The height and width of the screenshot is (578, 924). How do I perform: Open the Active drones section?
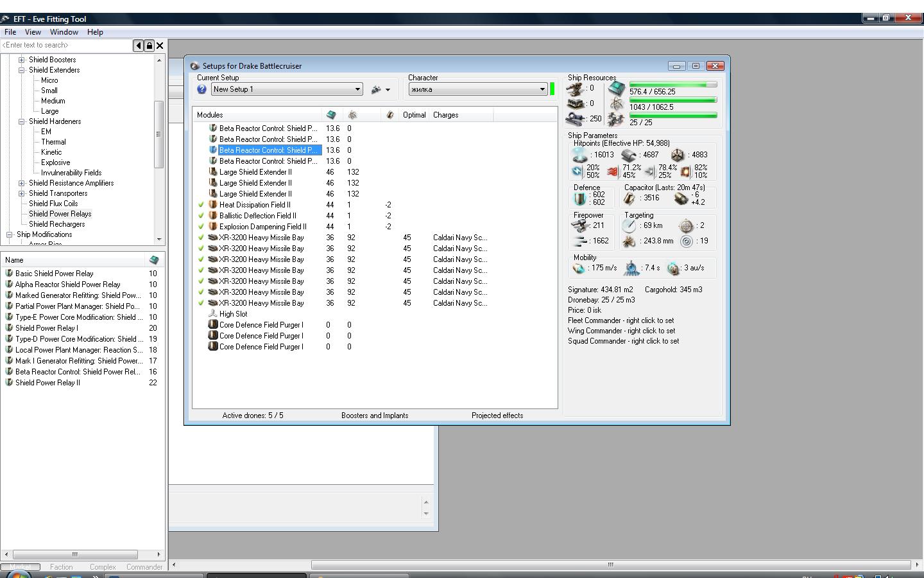pos(253,416)
